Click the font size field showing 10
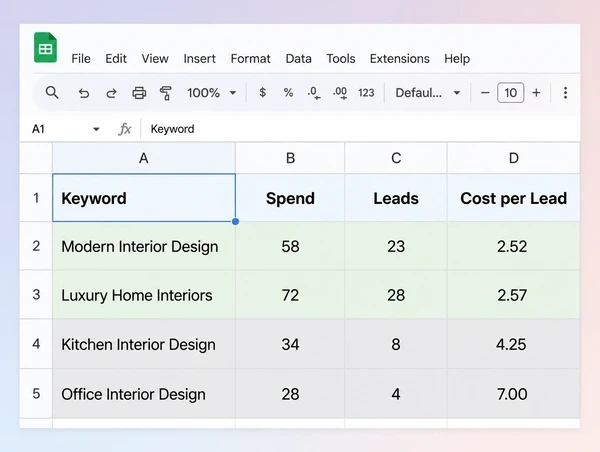 click(510, 93)
